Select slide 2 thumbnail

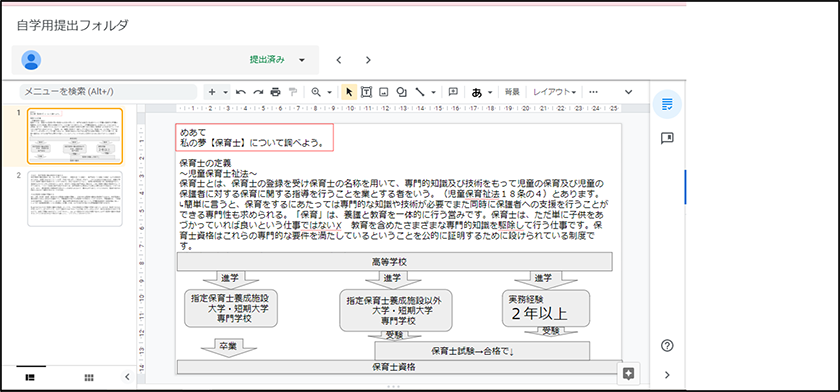pos(75,199)
